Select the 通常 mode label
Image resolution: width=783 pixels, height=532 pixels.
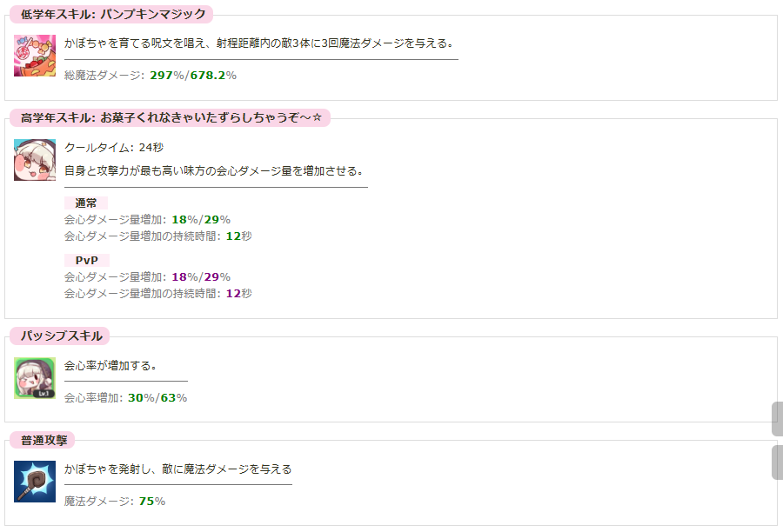(85, 203)
